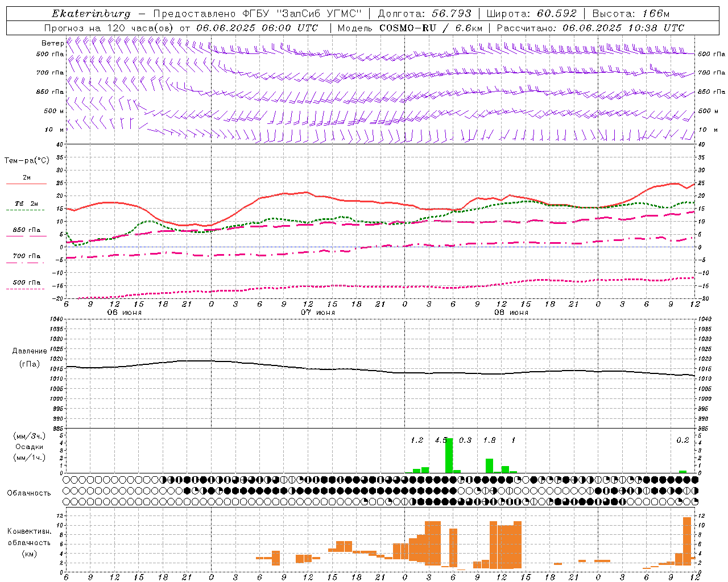
Task: Click the Ekaterinburg title text
Action: (x=91, y=14)
